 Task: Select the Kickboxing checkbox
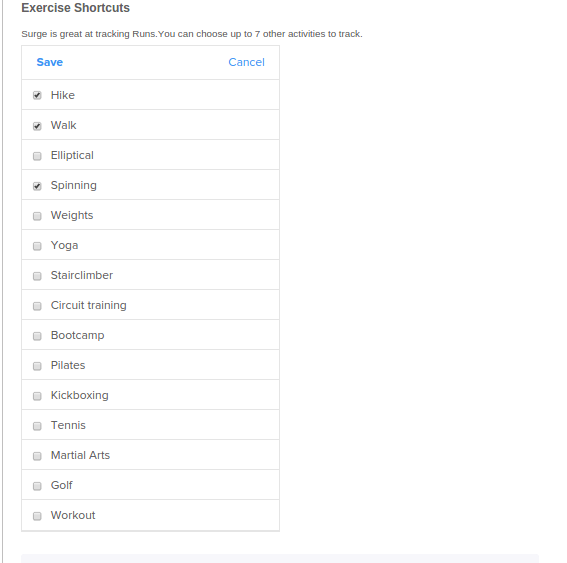tap(37, 396)
